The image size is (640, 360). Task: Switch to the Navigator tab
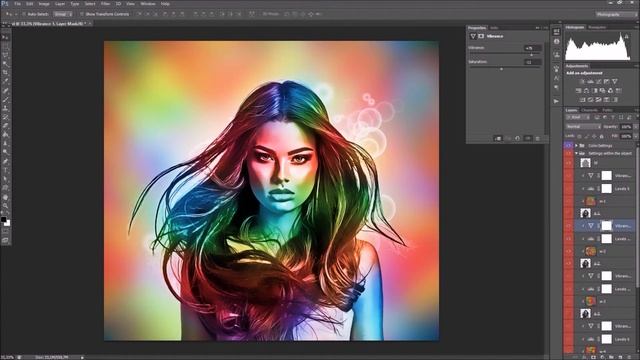(597, 27)
